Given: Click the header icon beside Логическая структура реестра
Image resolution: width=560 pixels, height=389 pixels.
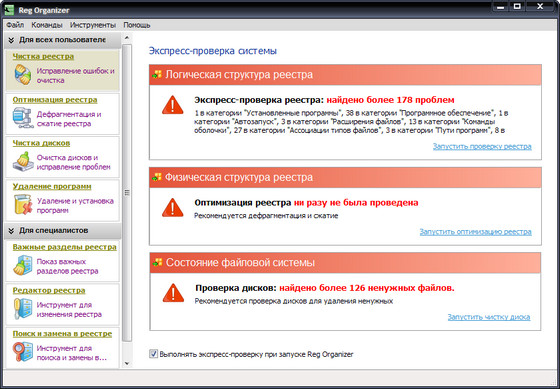Looking at the screenshot, I should click(x=157, y=74).
